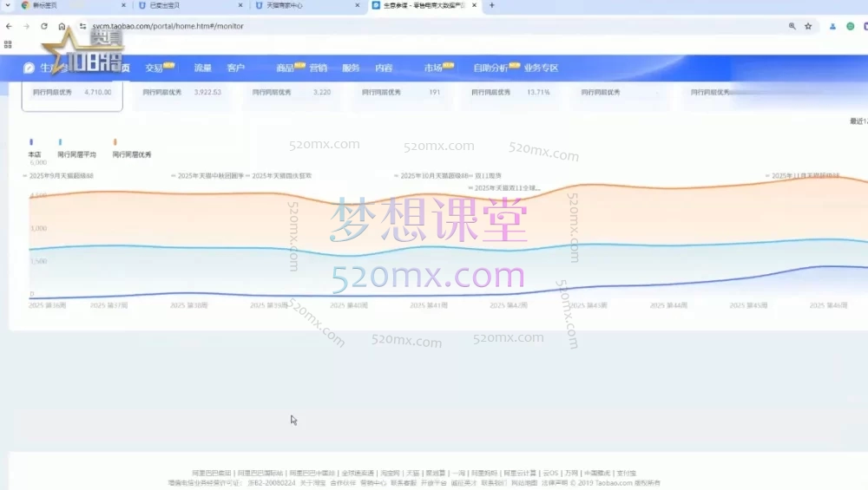Open the 交易 navigation menu
This screenshot has width=868, height=490.
click(x=154, y=68)
